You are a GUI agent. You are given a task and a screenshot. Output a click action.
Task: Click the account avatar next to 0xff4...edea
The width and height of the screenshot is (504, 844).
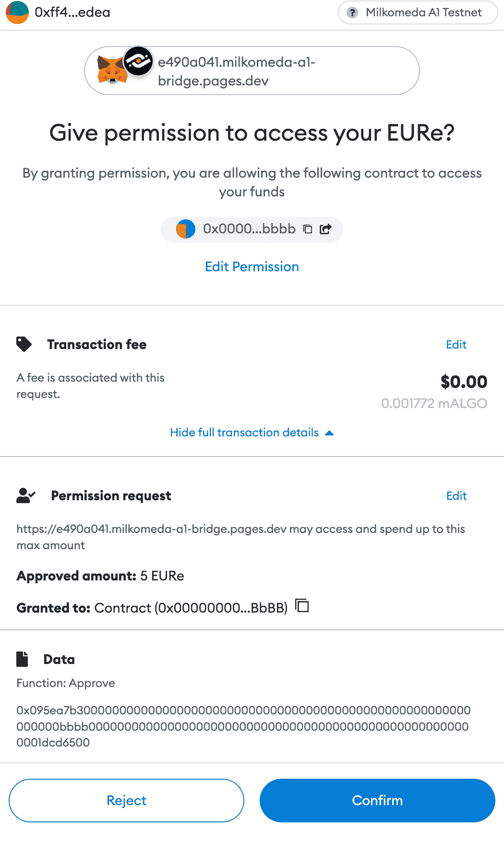17,12
